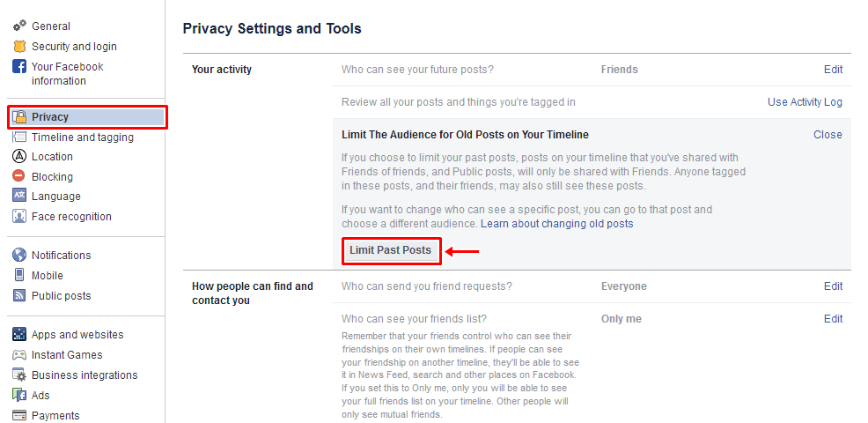Click the Public posts feed icon
Screen dimensions: 868x423
click(19, 295)
